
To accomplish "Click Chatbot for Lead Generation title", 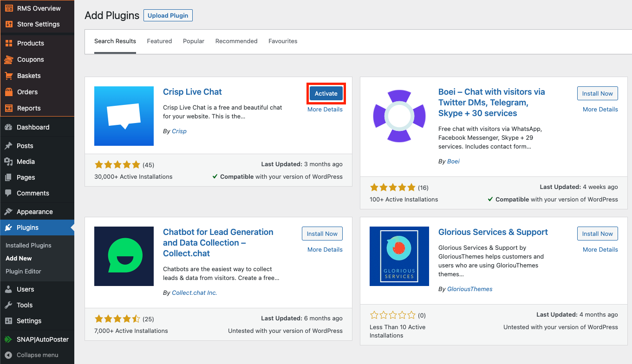I will [218, 243].
